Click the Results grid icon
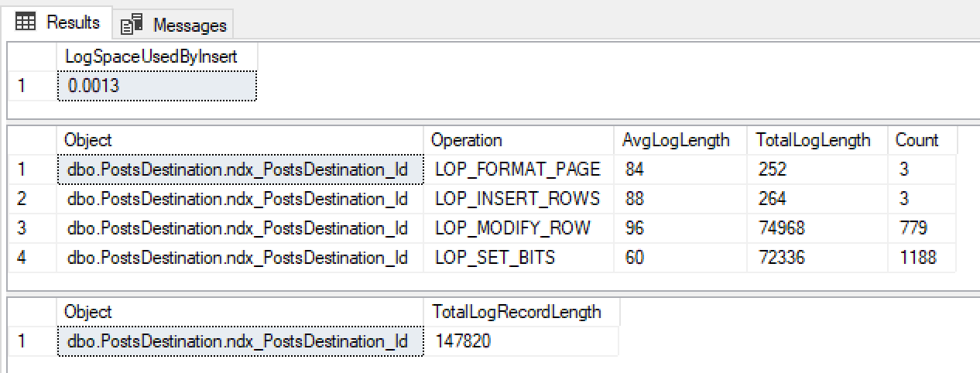The width and height of the screenshot is (980, 373). click(x=26, y=22)
